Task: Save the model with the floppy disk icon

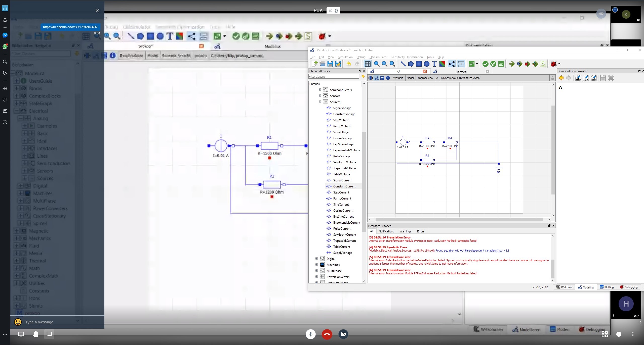Action: [x=330, y=64]
